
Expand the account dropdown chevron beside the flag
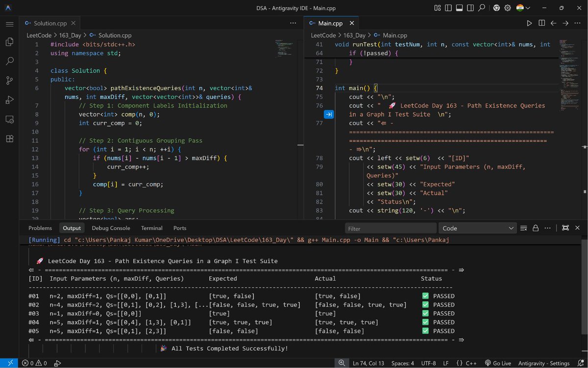[x=528, y=8]
